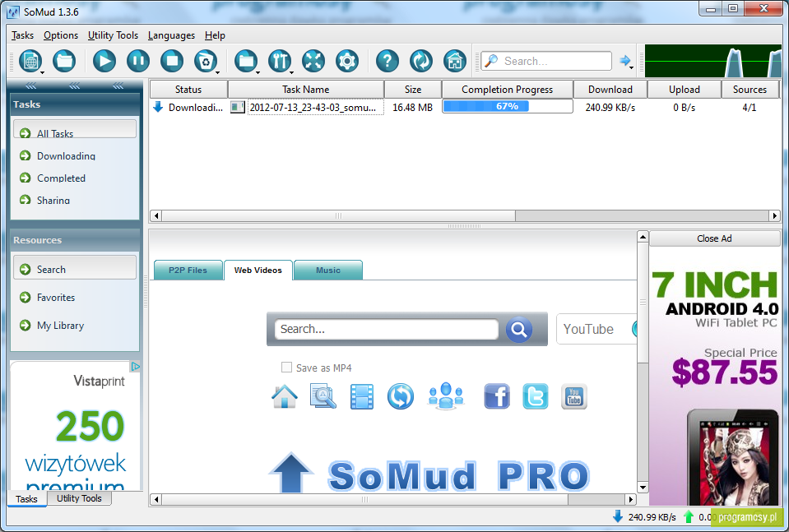Collapse the sidebar using the chevron bar
789x532 pixels.
coord(75,86)
